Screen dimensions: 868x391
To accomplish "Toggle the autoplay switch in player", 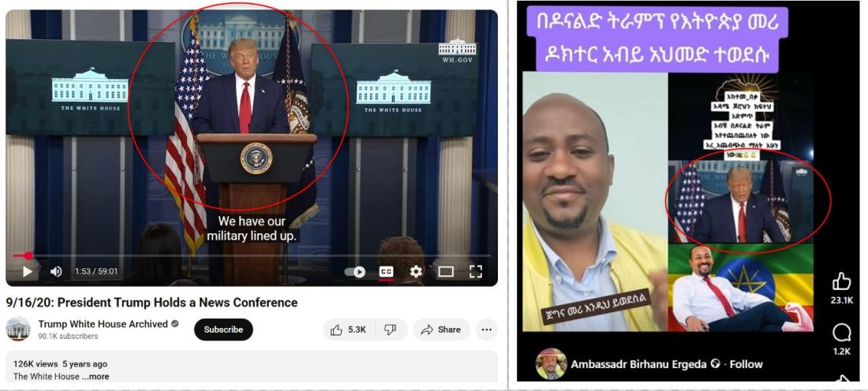I will coord(355,271).
